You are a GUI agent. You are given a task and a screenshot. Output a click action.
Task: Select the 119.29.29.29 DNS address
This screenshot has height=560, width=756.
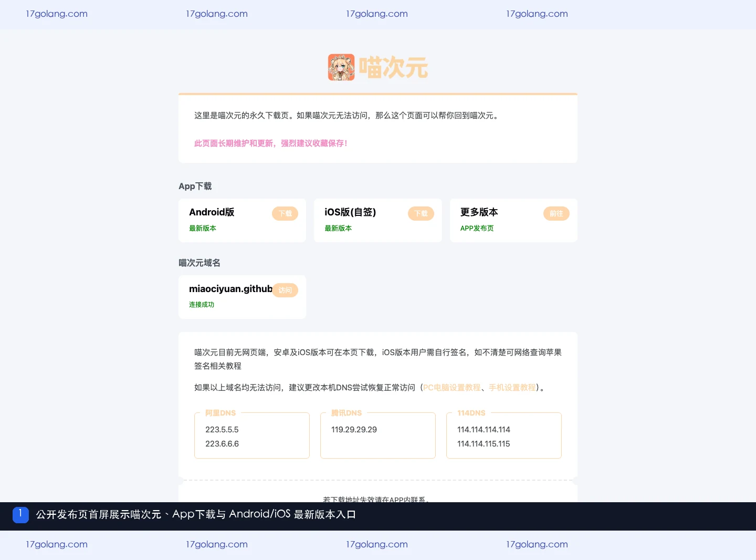click(354, 430)
